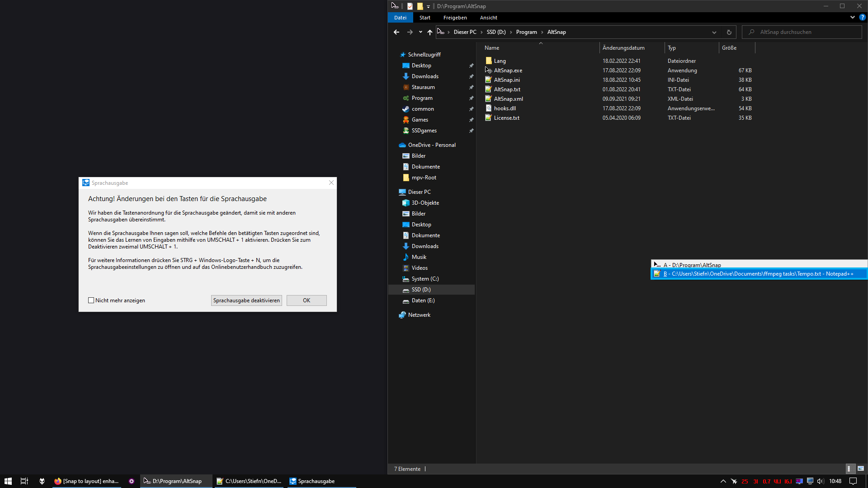Open the Sprachausgabe taskbar icon
The image size is (868, 488).
pos(316,481)
